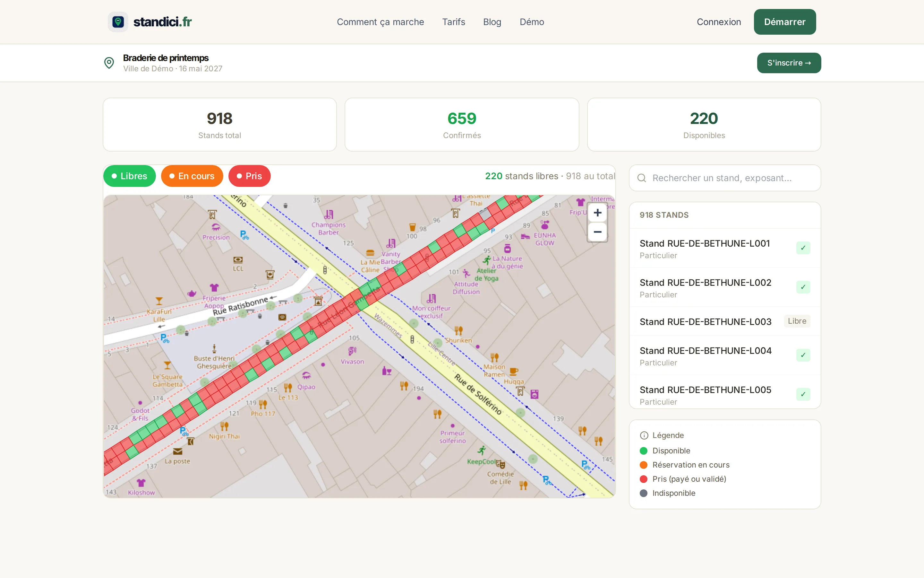Click the info icon next to Légende
The width and height of the screenshot is (924, 578).
pyautogui.click(x=644, y=435)
